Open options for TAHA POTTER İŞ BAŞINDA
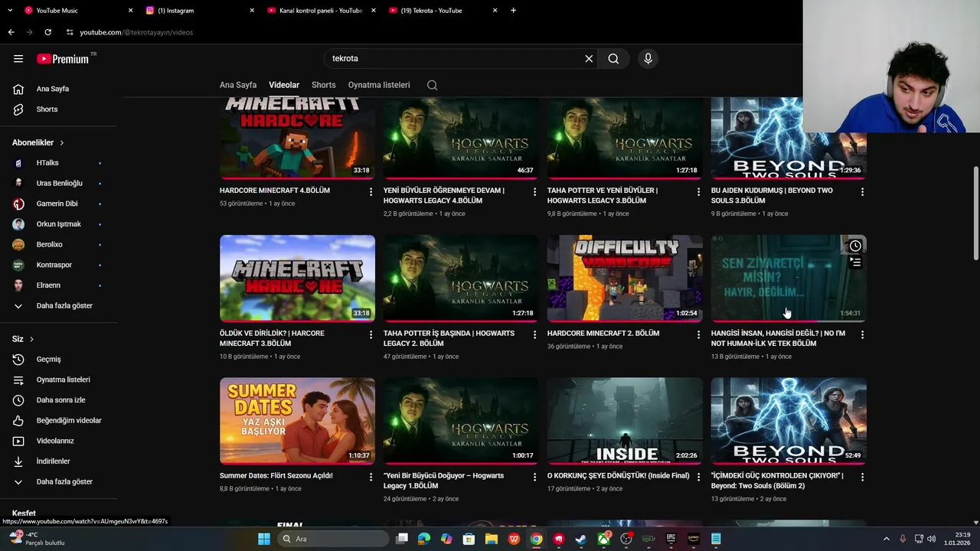 pos(534,334)
